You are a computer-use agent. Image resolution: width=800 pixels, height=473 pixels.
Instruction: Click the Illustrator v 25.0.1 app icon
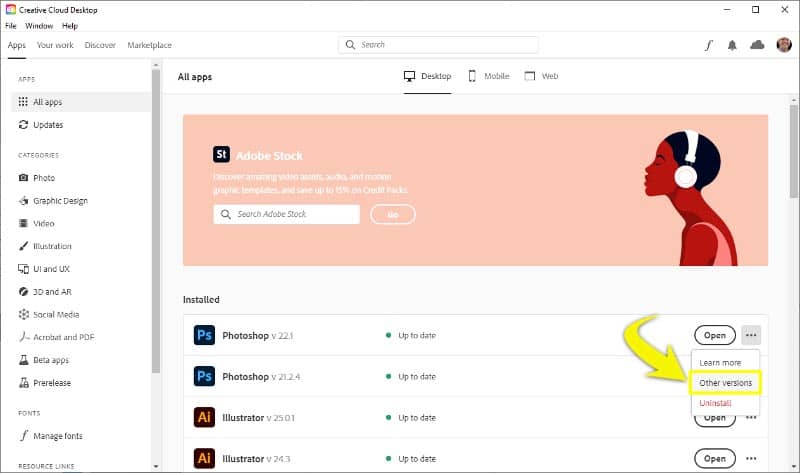(204, 417)
